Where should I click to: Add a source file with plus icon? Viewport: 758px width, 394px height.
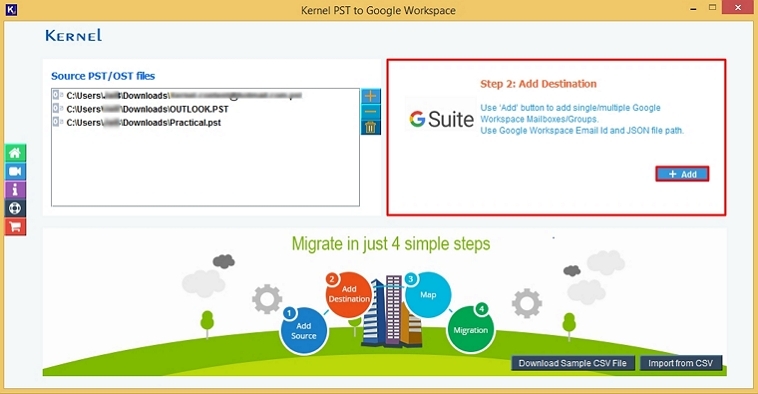tap(371, 96)
